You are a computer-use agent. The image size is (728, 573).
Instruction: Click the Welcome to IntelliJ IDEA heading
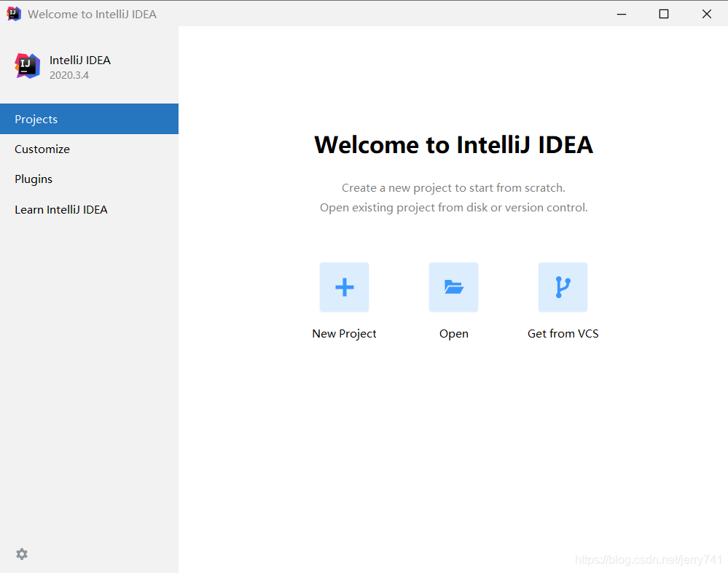tap(453, 144)
